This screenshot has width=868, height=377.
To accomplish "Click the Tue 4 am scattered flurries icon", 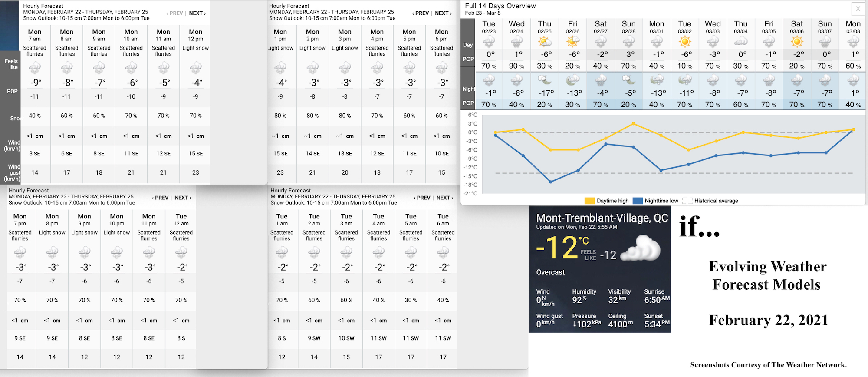I will (378, 252).
